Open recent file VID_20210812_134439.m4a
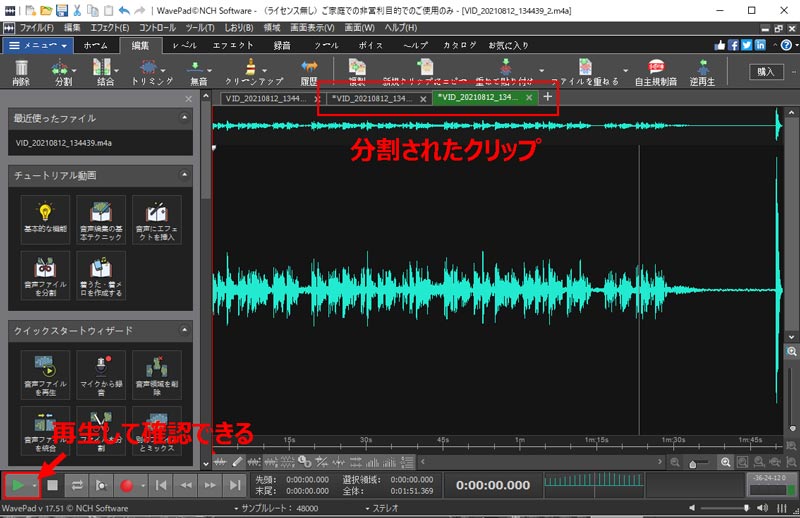The width and height of the screenshot is (800, 518). [x=64, y=143]
